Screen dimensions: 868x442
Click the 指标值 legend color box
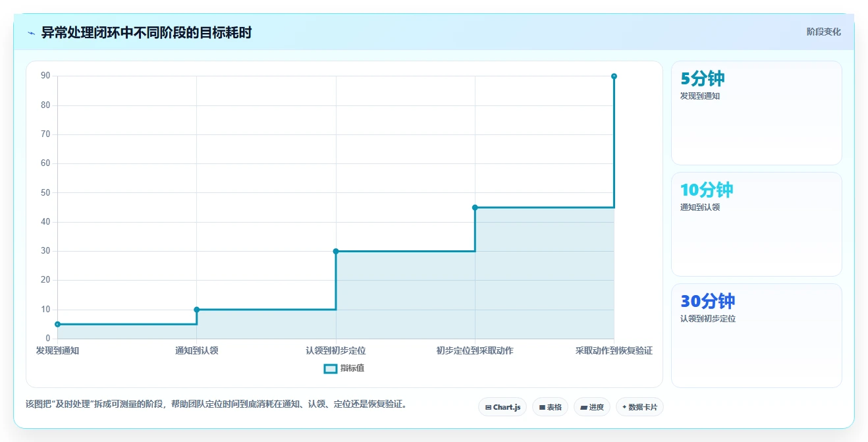tap(331, 368)
